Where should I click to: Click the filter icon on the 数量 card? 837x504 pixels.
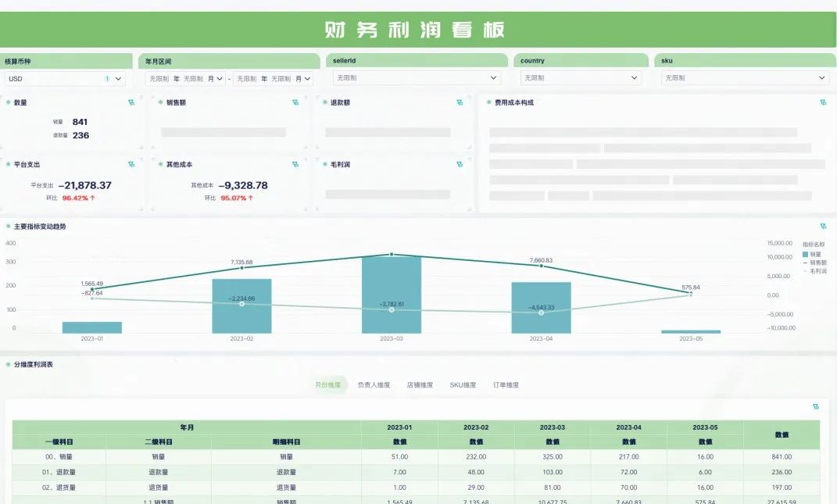[x=131, y=102]
